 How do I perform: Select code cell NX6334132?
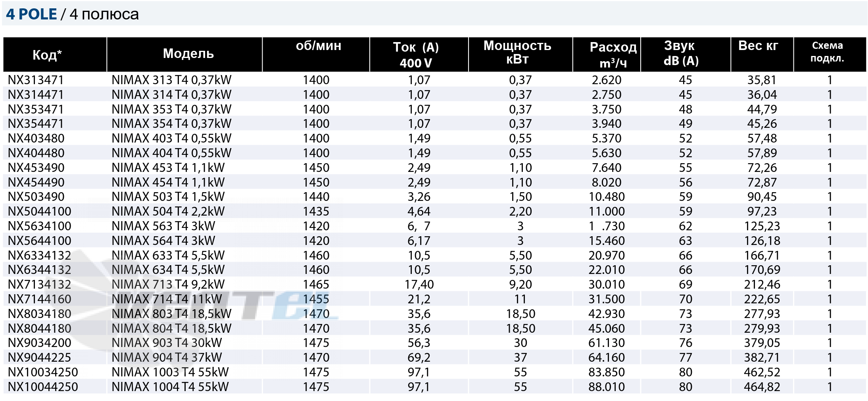point(40,255)
